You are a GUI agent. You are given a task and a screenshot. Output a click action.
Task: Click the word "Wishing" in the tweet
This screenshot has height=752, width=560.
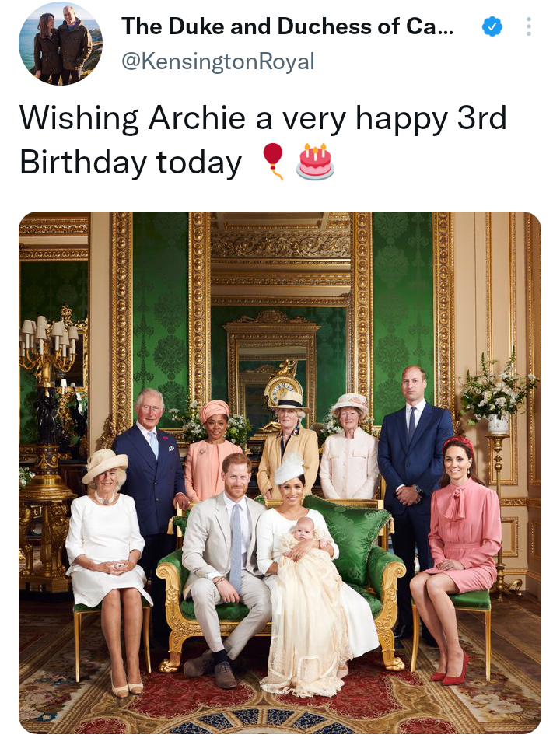coord(79,119)
